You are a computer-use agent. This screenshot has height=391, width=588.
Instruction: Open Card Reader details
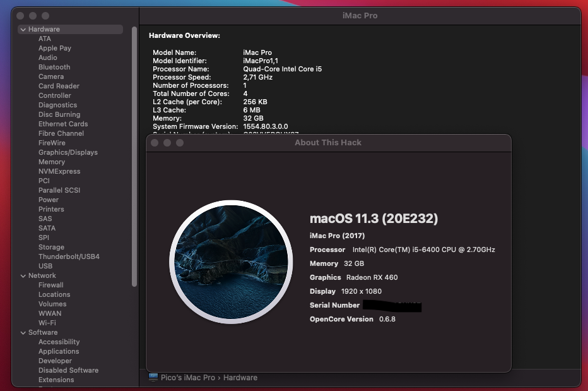pyautogui.click(x=59, y=86)
